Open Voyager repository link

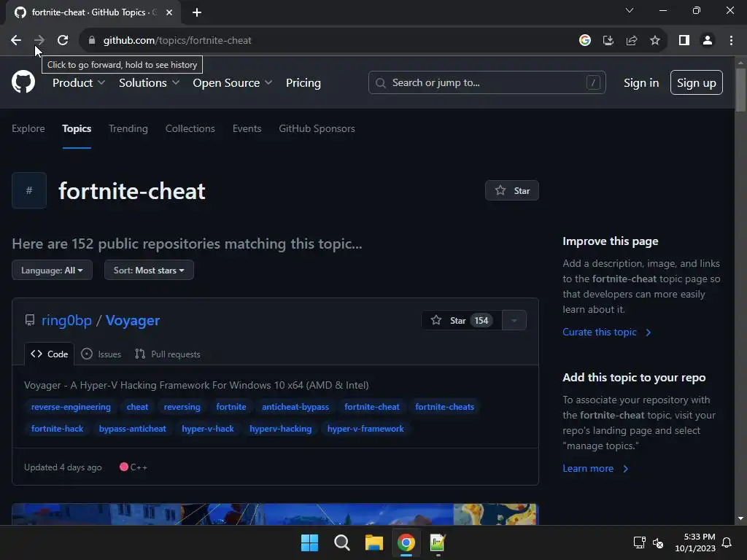pos(133,321)
